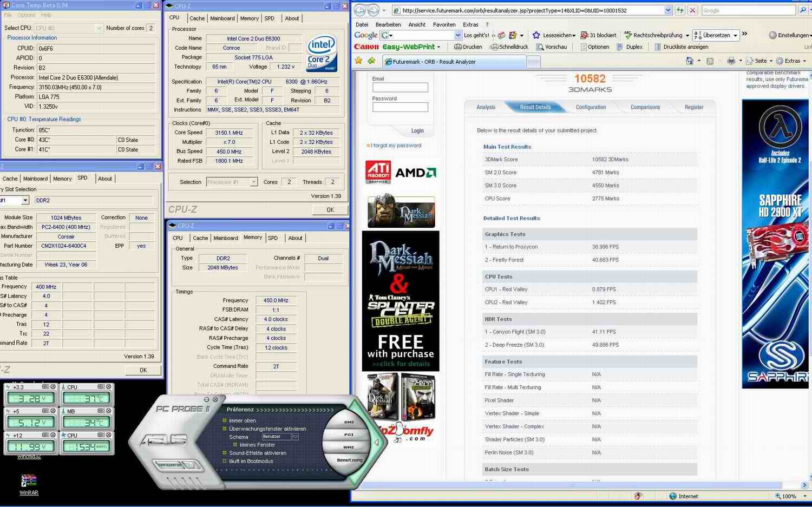The image size is (812, 507).
Task: Switch to SPD tab in CPU-Z Memory window
Action: [x=273, y=238]
